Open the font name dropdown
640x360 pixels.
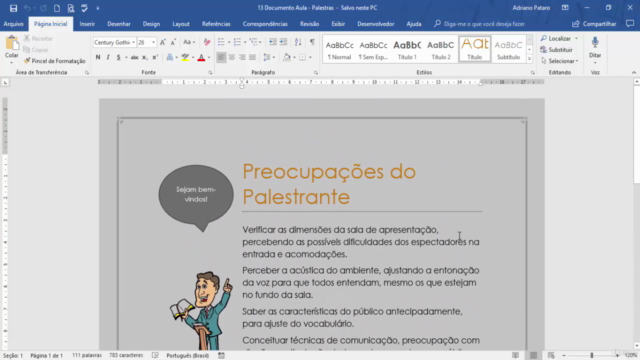tap(133, 42)
